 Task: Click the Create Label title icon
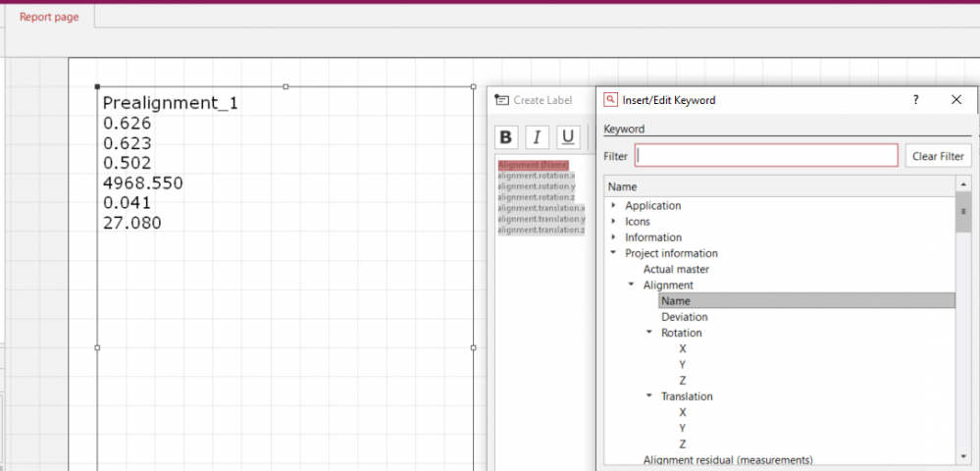tap(501, 100)
